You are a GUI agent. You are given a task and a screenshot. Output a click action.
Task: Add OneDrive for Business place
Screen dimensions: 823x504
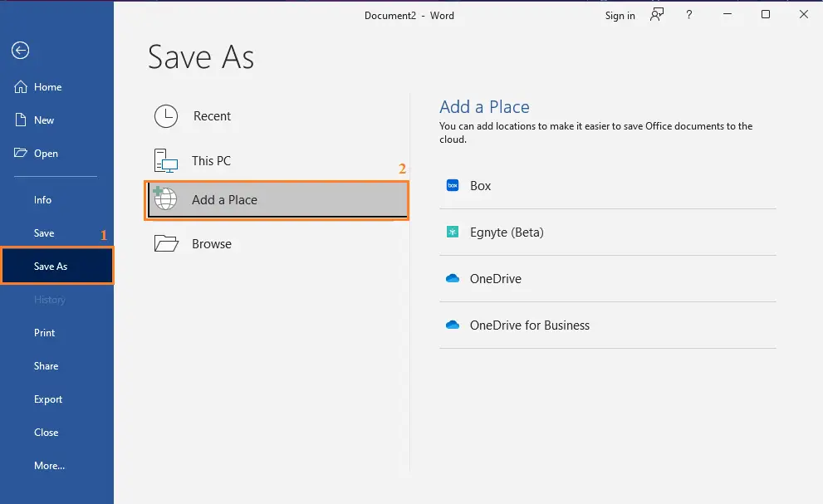click(x=608, y=325)
